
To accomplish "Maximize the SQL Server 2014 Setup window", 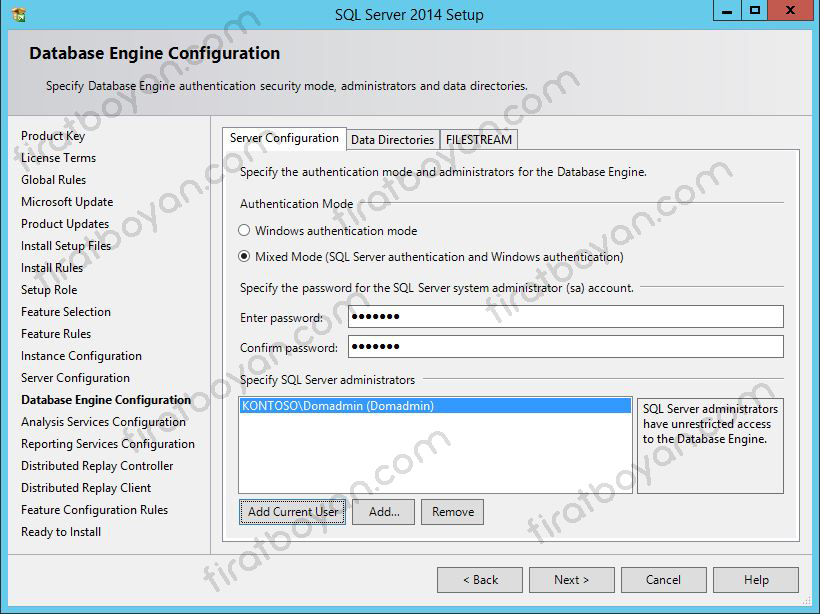I will tap(755, 10).
